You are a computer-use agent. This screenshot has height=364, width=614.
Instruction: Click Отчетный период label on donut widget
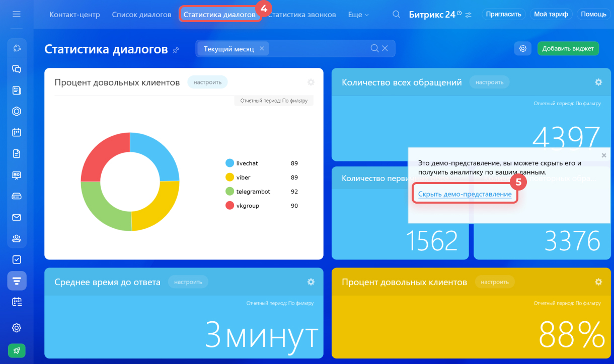click(x=274, y=101)
